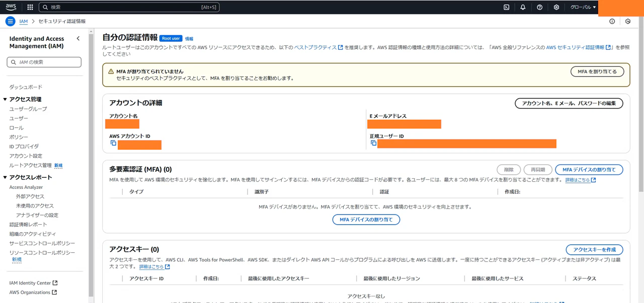Select ロール in the sidebar
Screen dimensions: 644x303
tap(16, 128)
